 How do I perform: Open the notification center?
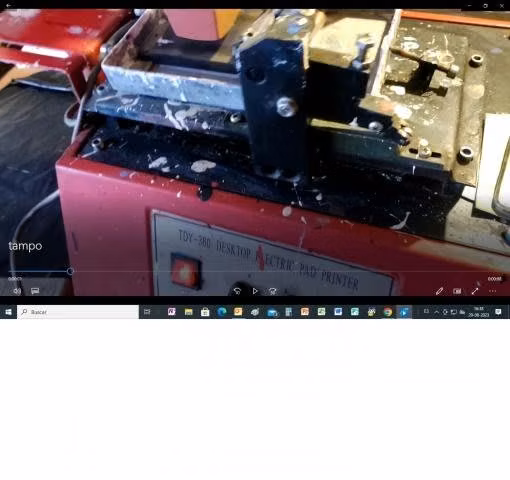[x=498, y=312]
